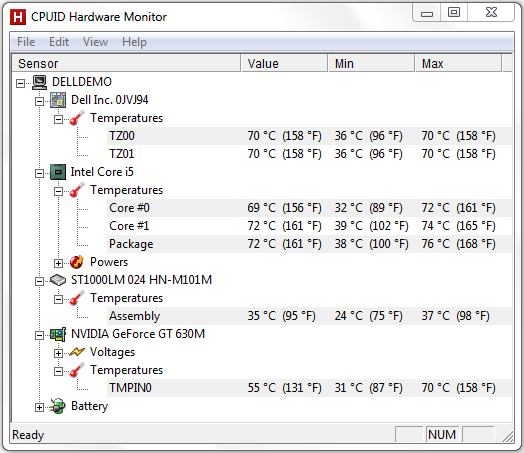Click the Powers flame icon
Image resolution: width=524 pixels, height=453 pixels.
(x=77, y=262)
